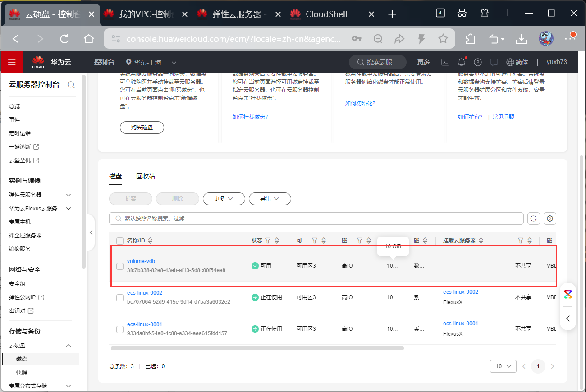The image size is (586, 392).
Task: Open the notifications bell
Action: 461,62
